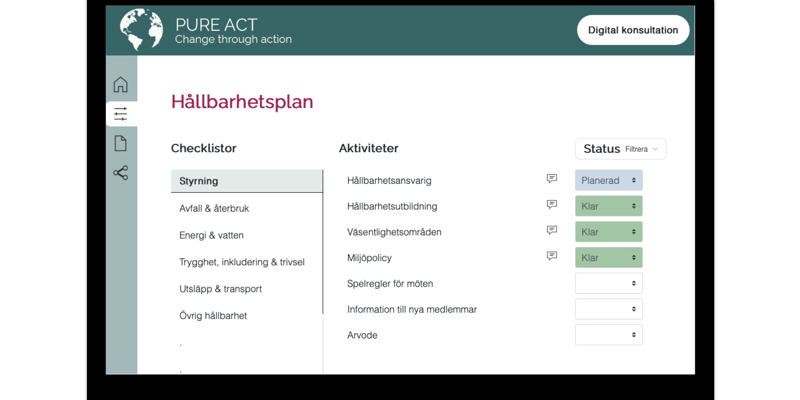Open the home icon in sidebar
The width and height of the screenshot is (800, 400).
(x=121, y=85)
